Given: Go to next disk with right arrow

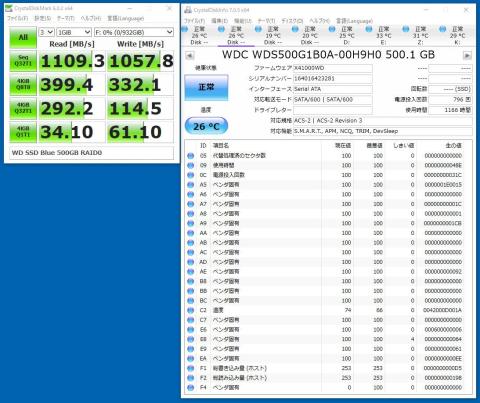Looking at the screenshot, I should (467, 55).
